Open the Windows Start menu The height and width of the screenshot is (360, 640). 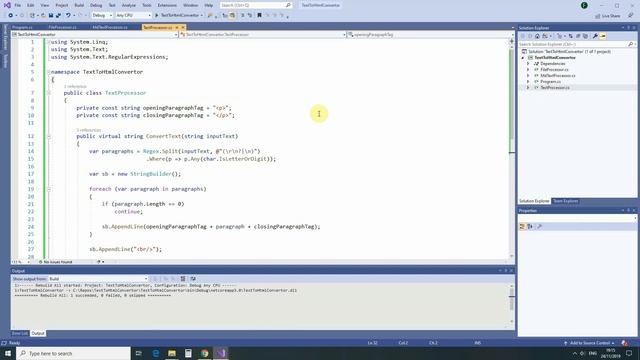pos(8,353)
